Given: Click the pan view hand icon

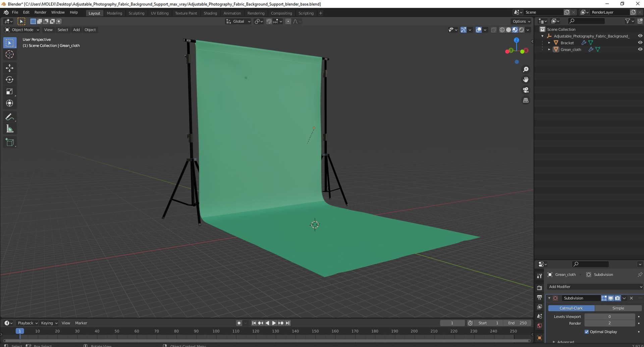Looking at the screenshot, I should tap(526, 80).
